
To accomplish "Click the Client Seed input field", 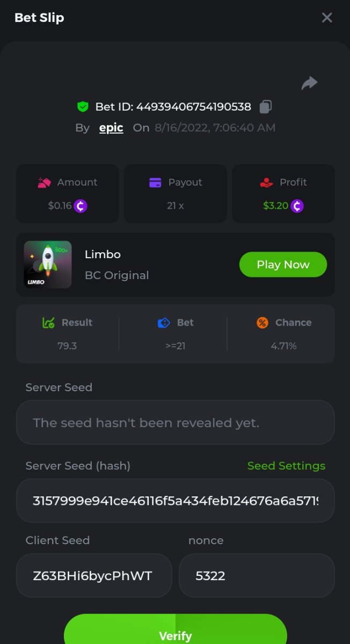I will coord(94,576).
